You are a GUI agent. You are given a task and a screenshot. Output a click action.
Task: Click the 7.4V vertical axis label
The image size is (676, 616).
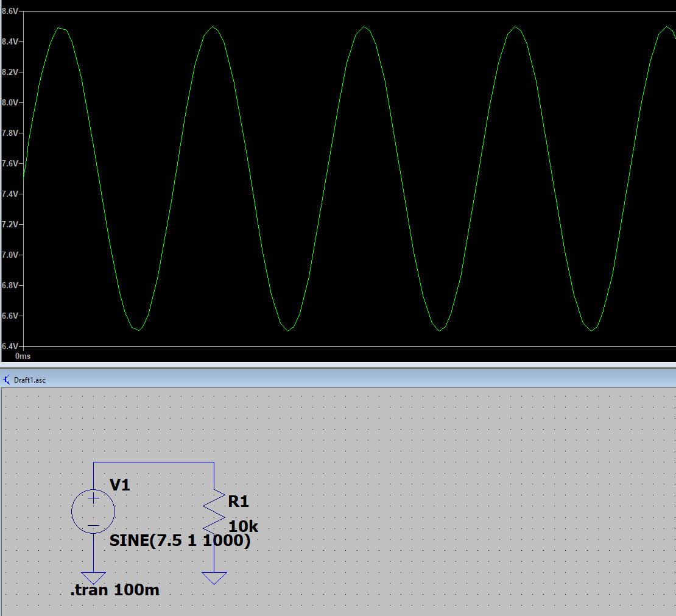tap(10, 194)
